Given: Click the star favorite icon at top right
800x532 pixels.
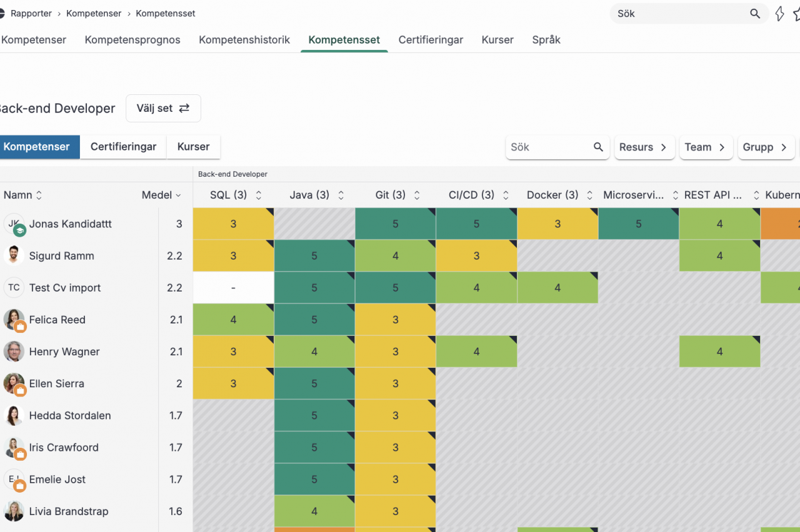Looking at the screenshot, I should coord(796,14).
